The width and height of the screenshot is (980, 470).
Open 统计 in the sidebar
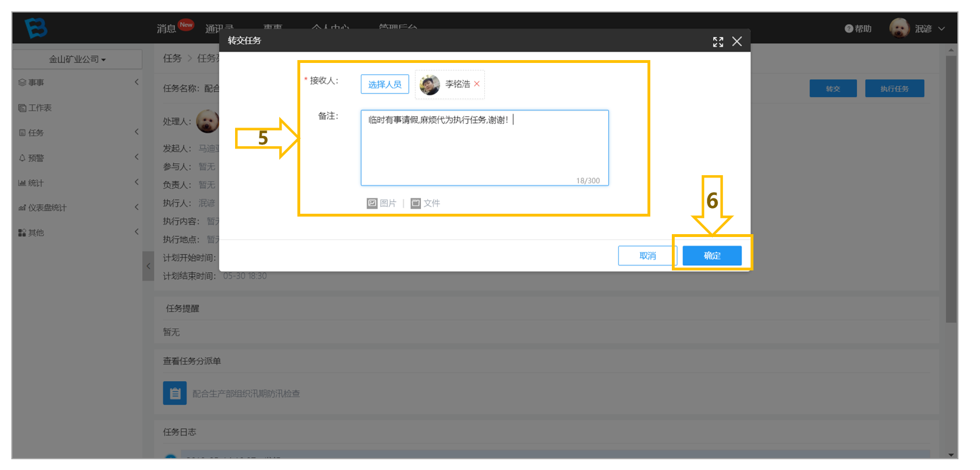tap(36, 183)
